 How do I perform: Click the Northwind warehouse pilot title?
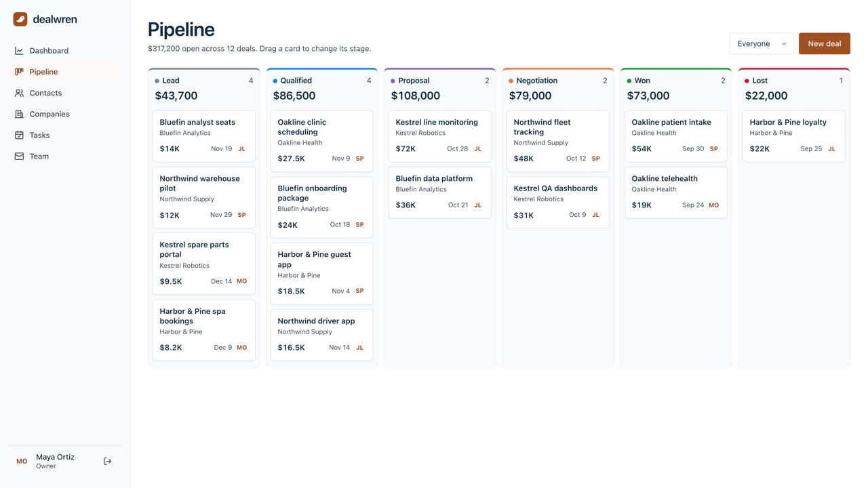tap(199, 184)
